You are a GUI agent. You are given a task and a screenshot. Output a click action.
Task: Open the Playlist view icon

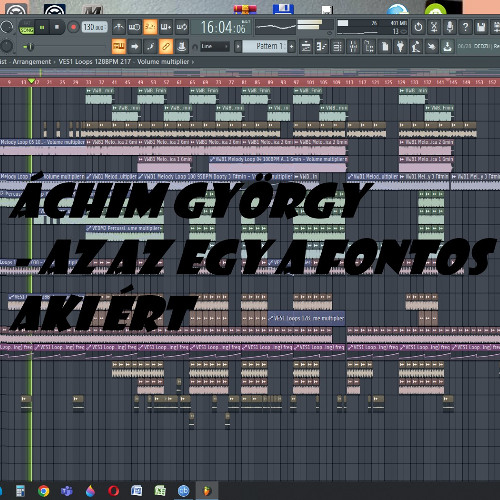(x=306, y=47)
